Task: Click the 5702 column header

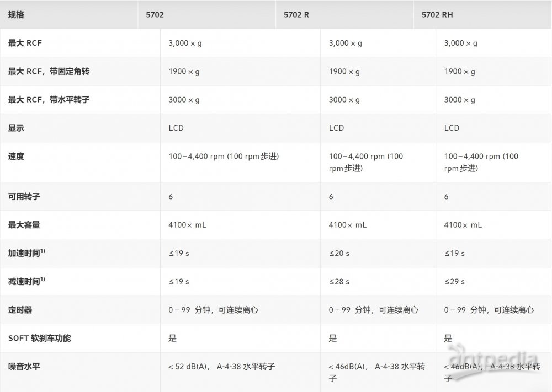Action: (155, 15)
